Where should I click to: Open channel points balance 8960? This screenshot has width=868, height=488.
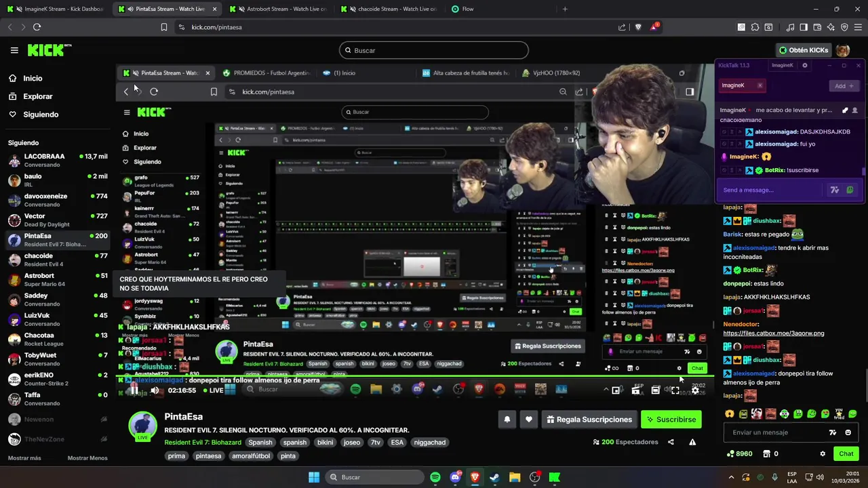point(739,454)
